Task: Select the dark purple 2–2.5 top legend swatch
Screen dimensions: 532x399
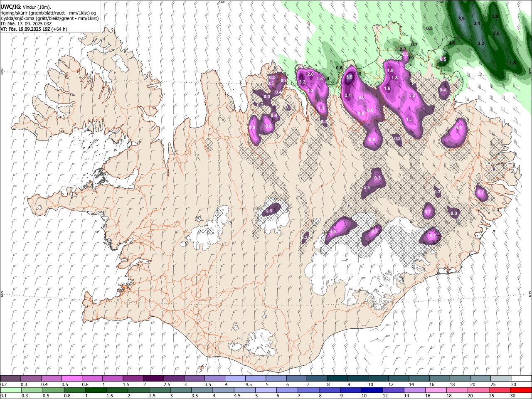Action: click(x=153, y=379)
